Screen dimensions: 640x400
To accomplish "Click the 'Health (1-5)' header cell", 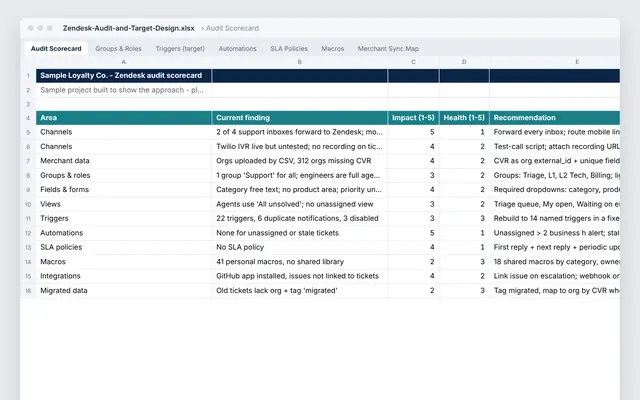I will pyautogui.click(x=464, y=118).
